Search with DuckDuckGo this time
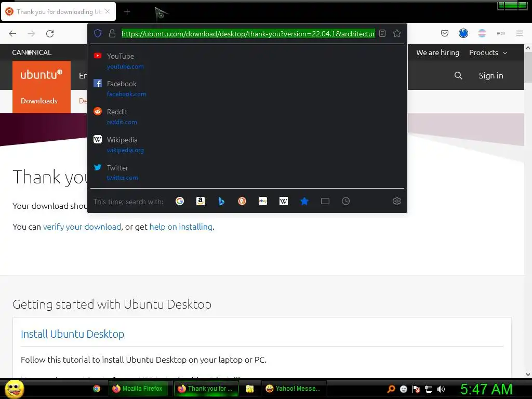 tap(242, 201)
